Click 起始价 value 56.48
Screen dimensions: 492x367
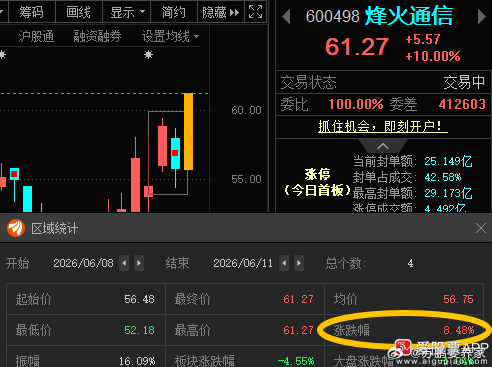point(139,299)
